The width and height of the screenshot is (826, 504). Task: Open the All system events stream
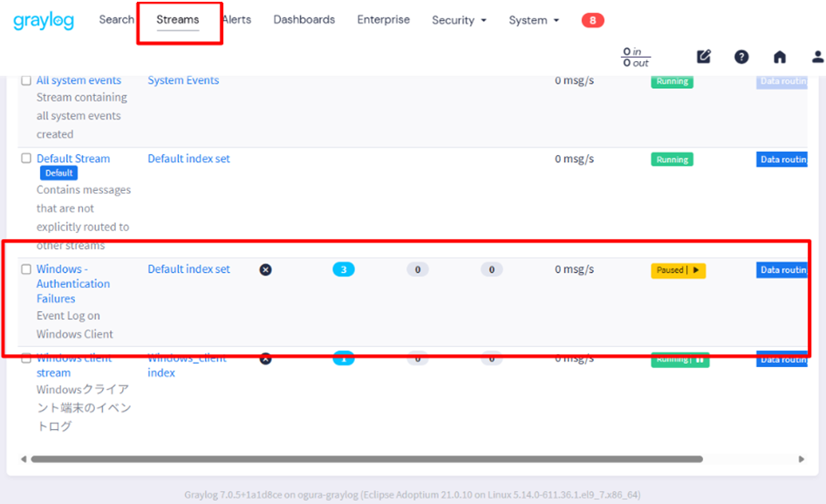[79, 80]
